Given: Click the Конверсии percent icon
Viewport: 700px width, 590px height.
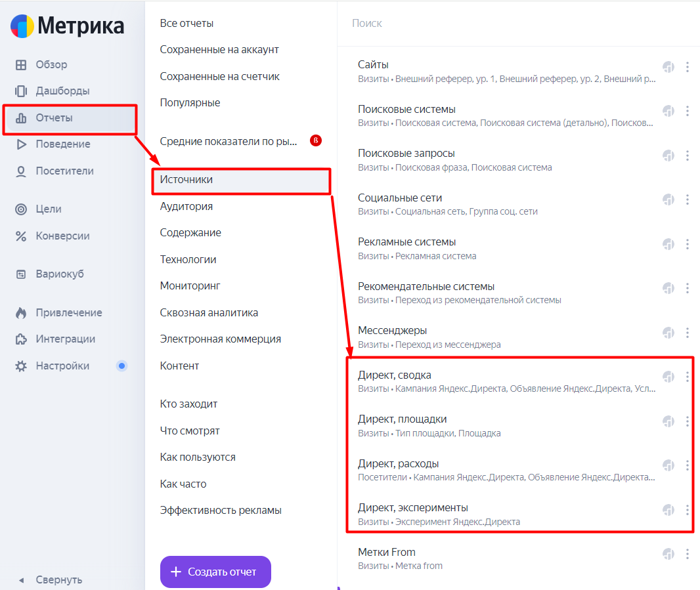Looking at the screenshot, I should (20, 236).
